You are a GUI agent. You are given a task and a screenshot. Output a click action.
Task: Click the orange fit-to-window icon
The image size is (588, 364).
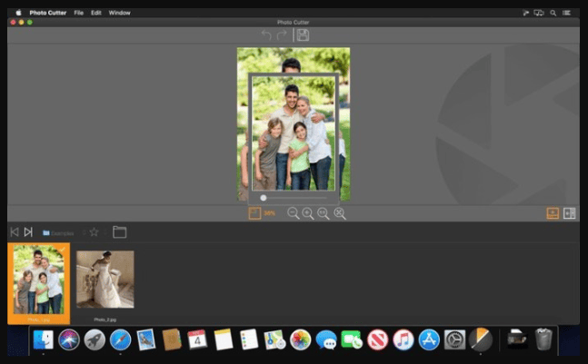[254, 213]
